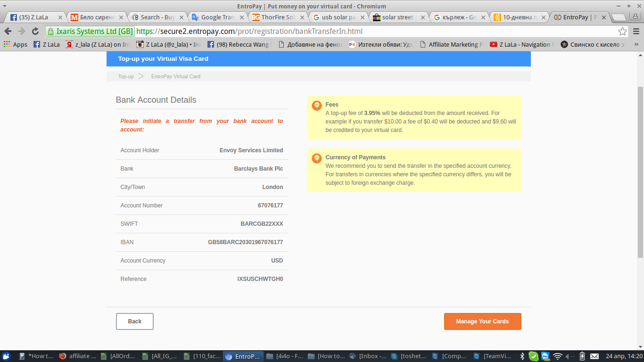Open the Z LaLa (@z_lala) Instagram bookmark

pos(169,45)
